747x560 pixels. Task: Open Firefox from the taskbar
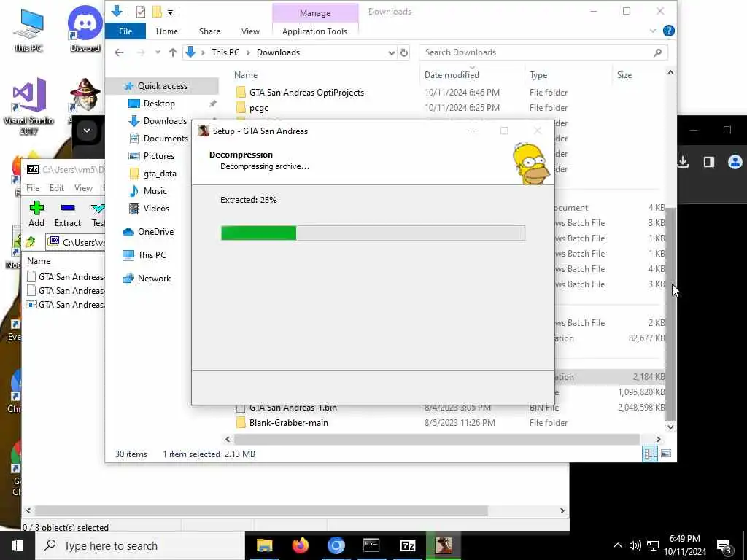click(x=300, y=545)
